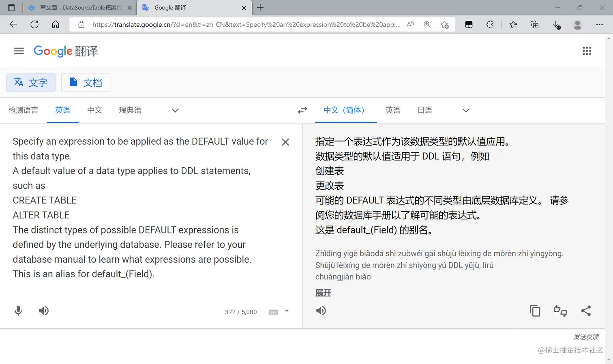Screen dimensions: 613x364
Task: Close the Google 翻译 browser tab
Action: tap(244, 8)
